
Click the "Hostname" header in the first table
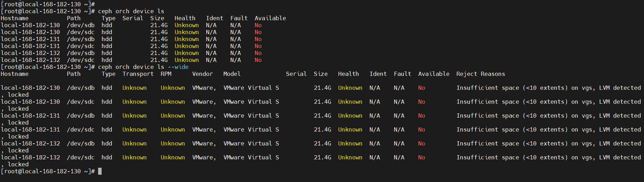[x=15, y=18]
